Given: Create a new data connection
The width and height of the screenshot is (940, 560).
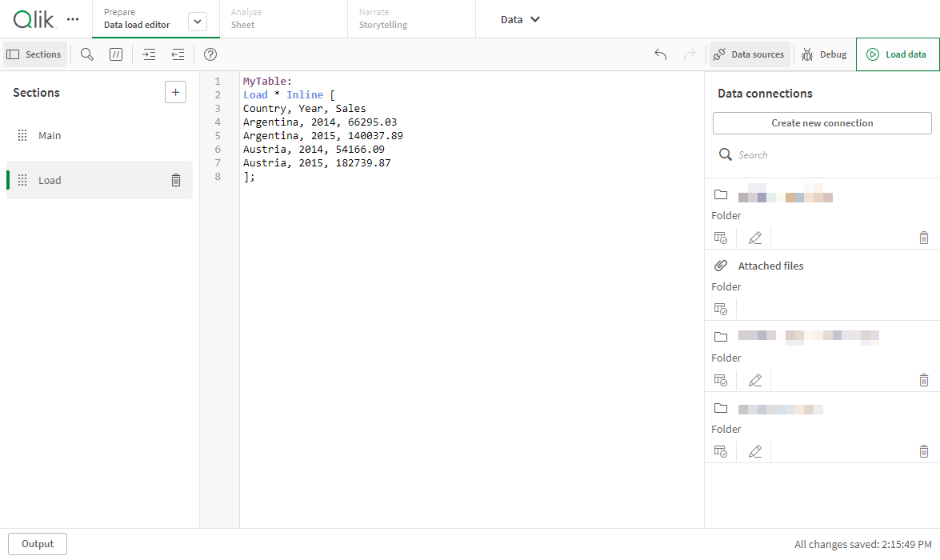Looking at the screenshot, I should [822, 122].
